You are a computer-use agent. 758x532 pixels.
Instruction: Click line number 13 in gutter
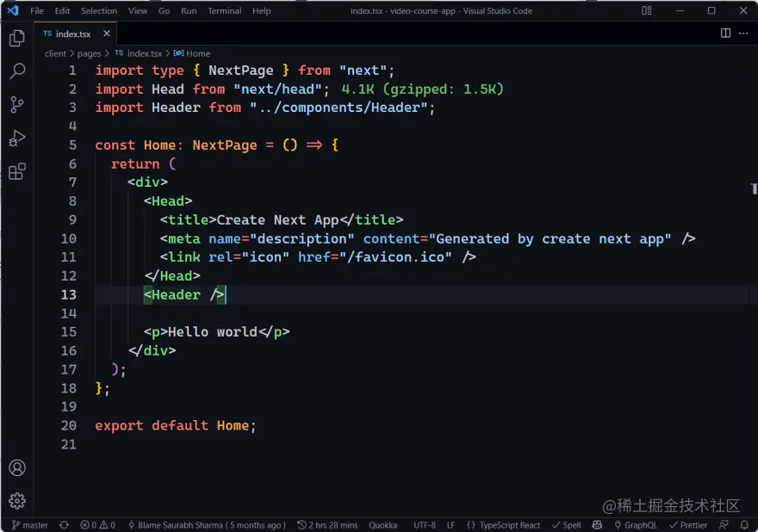69,294
